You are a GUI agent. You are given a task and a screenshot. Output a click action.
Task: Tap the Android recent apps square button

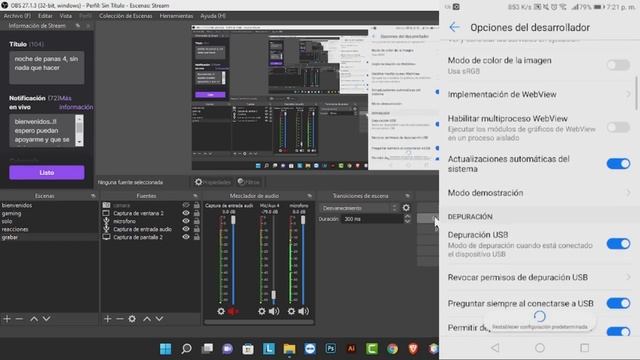584,347
